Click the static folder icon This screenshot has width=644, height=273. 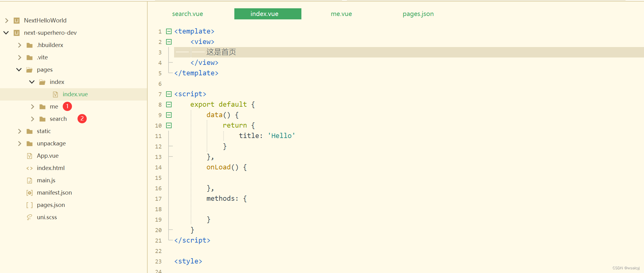(30, 131)
